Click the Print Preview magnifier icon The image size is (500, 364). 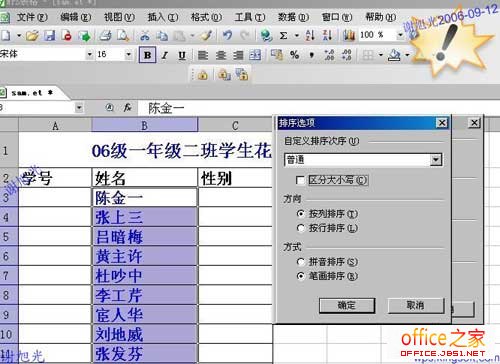click(x=123, y=35)
